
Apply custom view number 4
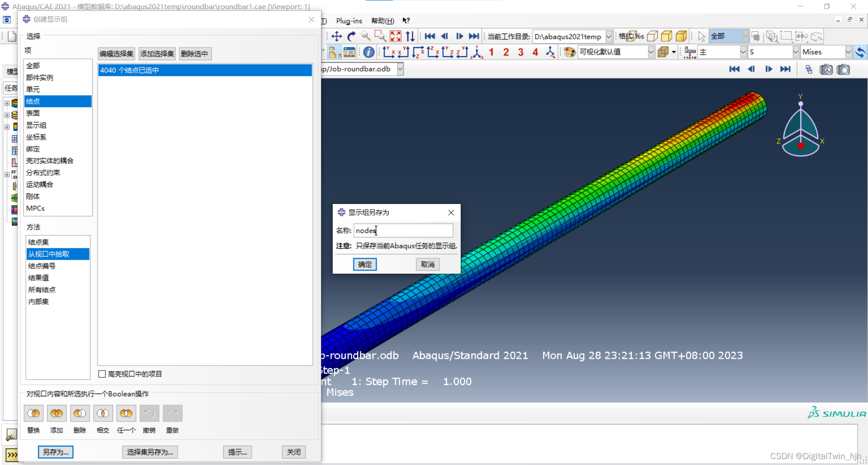tap(535, 52)
